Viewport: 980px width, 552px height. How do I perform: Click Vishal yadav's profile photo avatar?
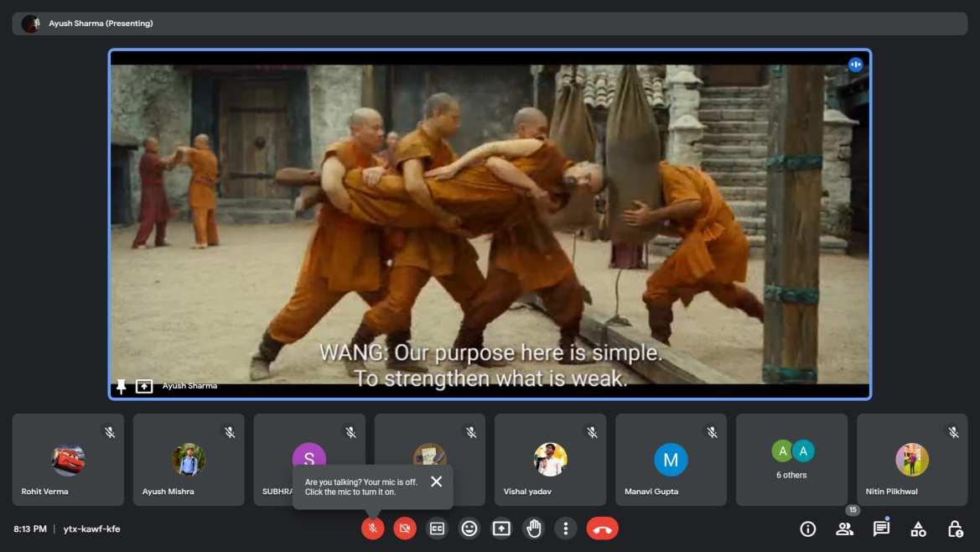point(551,460)
